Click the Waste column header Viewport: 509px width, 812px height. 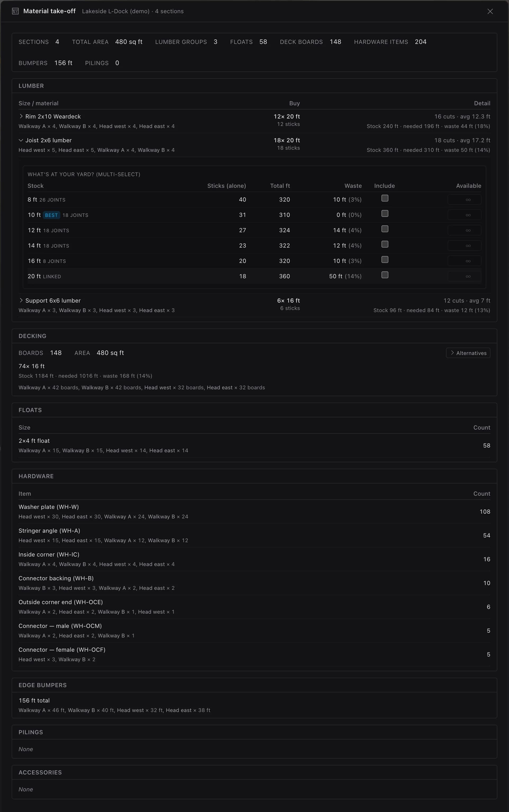tap(353, 186)
